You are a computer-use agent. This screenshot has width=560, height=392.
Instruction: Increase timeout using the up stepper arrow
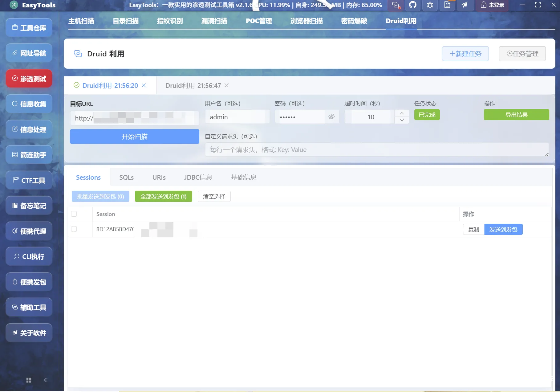[402, 113]
